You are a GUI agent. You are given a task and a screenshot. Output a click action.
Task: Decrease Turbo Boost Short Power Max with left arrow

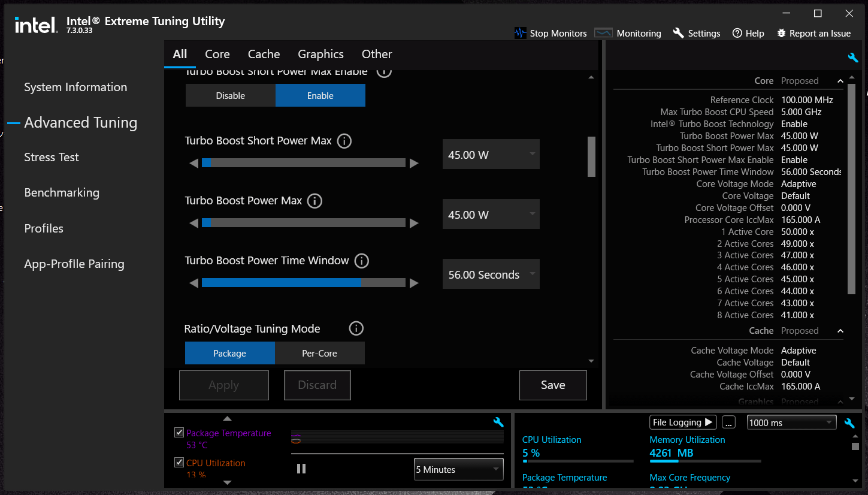[193, 163]
